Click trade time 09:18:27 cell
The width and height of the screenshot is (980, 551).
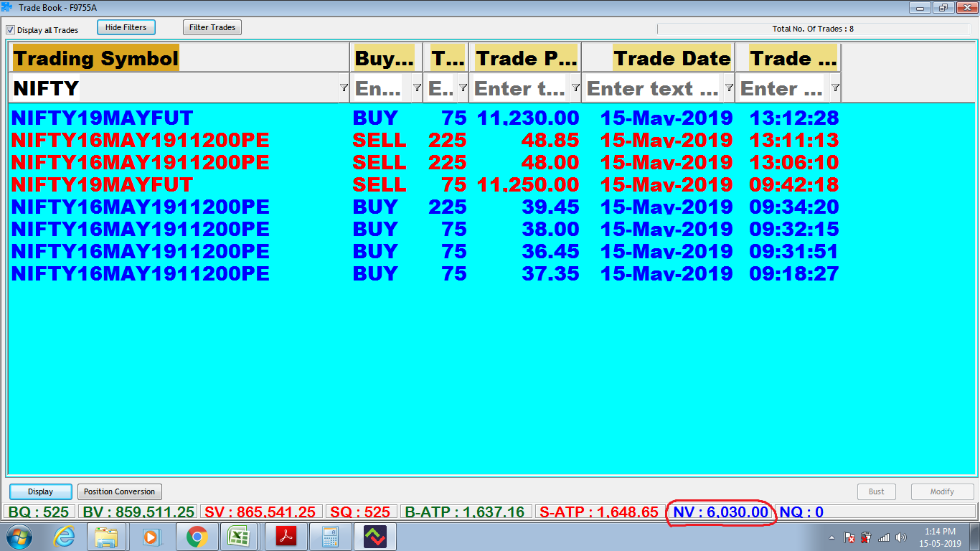794,273
